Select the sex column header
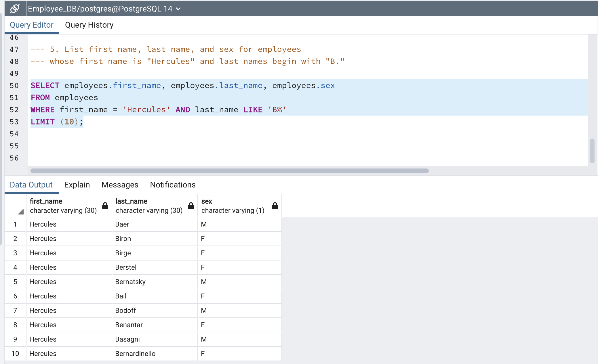598x364 pixels. (x=240, y=206)
